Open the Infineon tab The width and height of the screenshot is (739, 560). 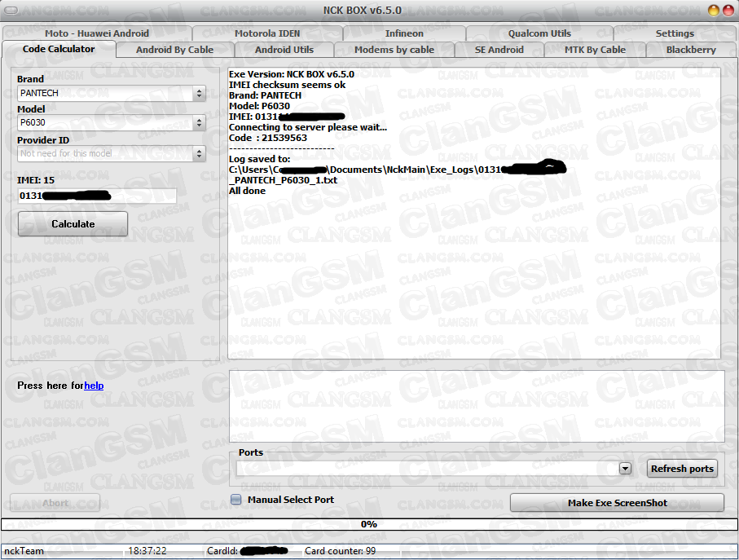(404, 33)
